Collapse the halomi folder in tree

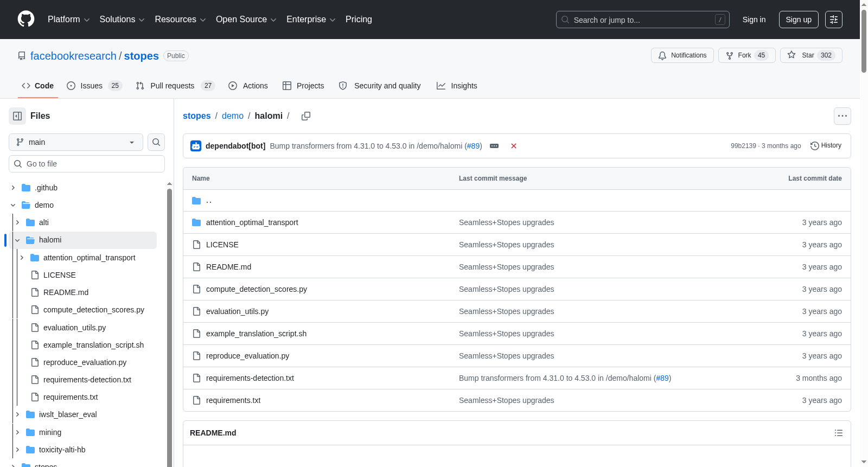17,240
